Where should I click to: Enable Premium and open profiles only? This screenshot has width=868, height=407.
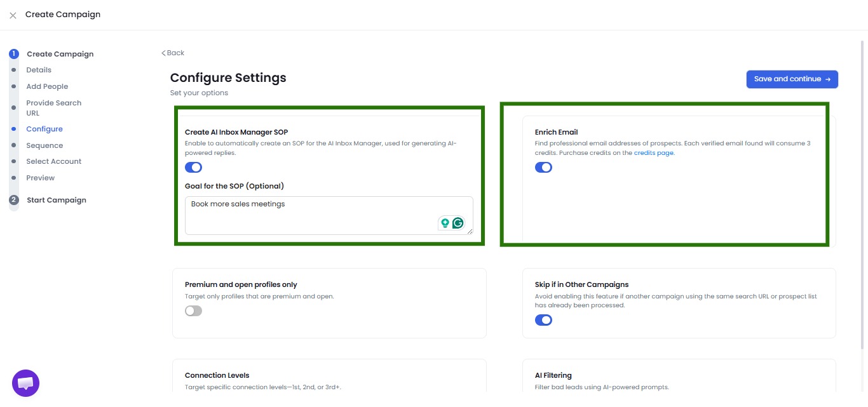point(193,310)
